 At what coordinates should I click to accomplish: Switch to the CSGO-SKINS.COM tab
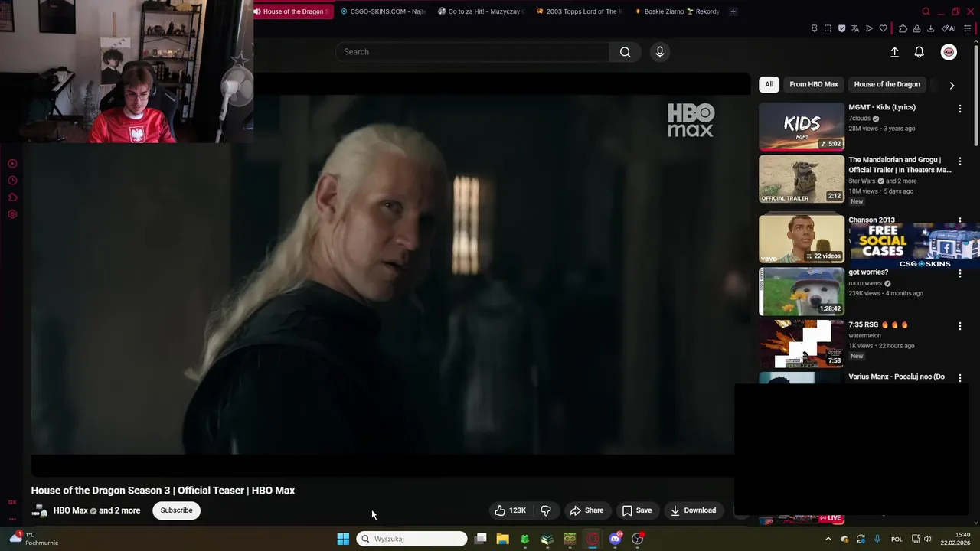tap(382, 11)
